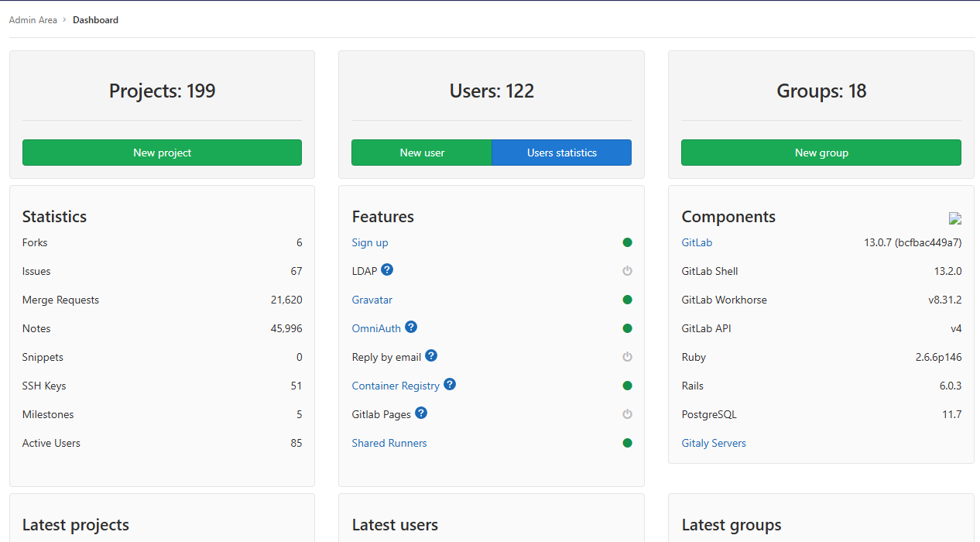
Task: Click the Shared Runners green status indicator
Action: (x=628, y=443)
